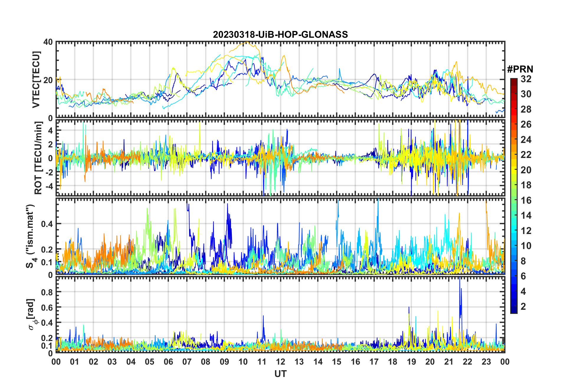Viewport: 561px width, 392px height.
Task: Click UT hour tick label 09
Action: tap(224, 362)
